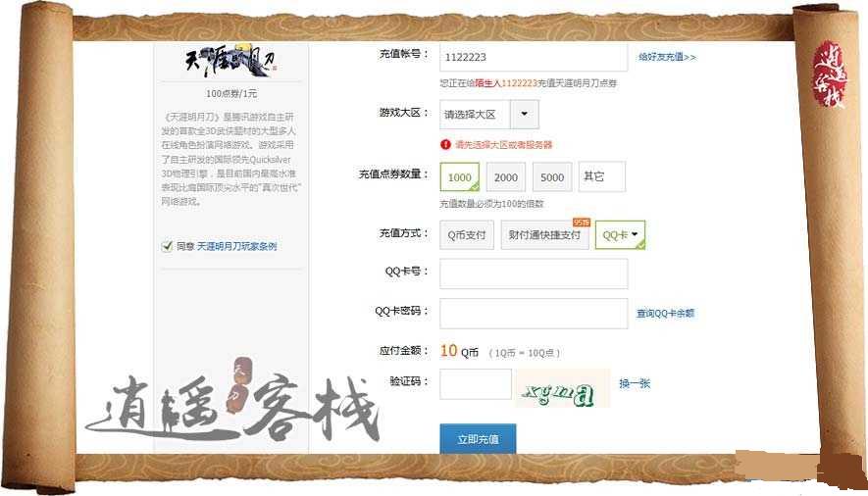Click 换一张 to refresh captcha
The image size is (868, 496).
tap(635, 383)
